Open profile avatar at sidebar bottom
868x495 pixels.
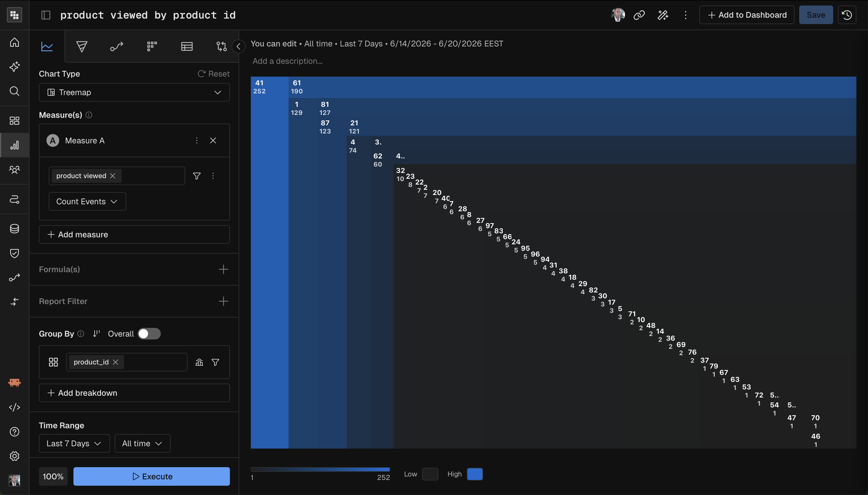click(x=14, y=480)
